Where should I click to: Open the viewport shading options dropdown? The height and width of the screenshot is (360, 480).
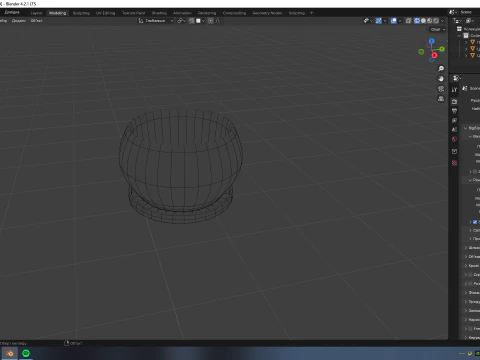pyautogui.click(x=443, y=21)
